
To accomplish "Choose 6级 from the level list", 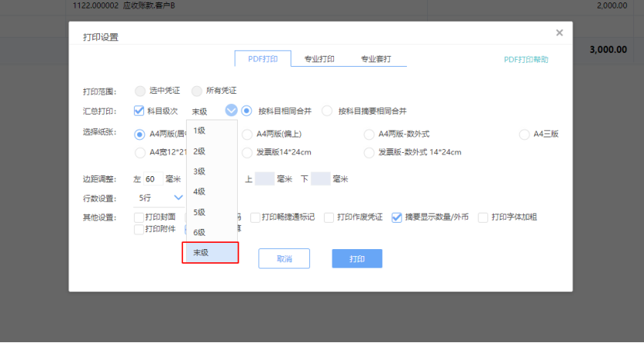I will point(212,232).
